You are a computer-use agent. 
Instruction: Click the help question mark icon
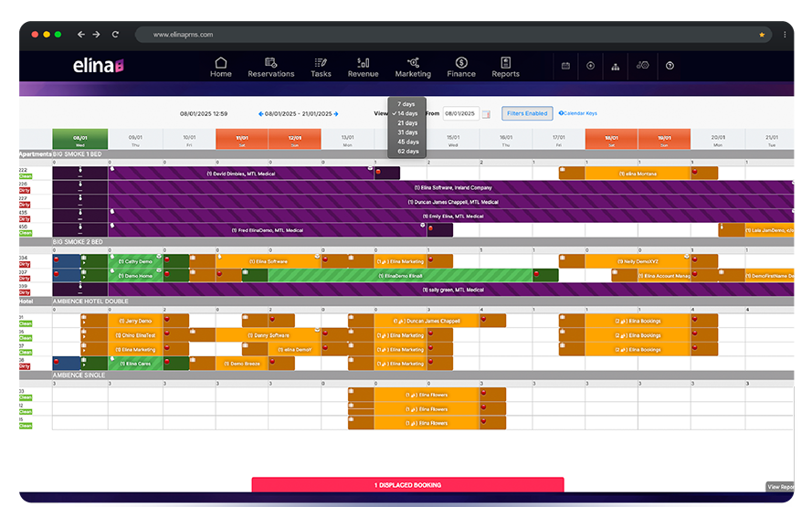click(670, 66)
